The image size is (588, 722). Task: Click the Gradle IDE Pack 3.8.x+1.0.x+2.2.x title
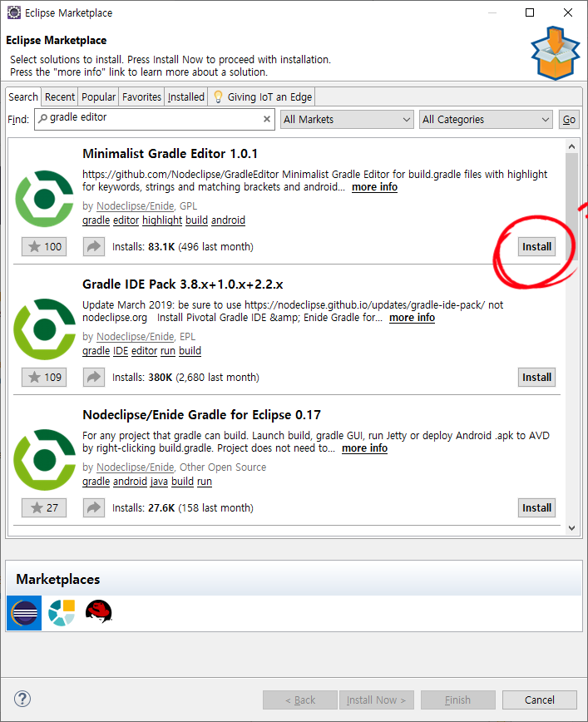[182, 284]
